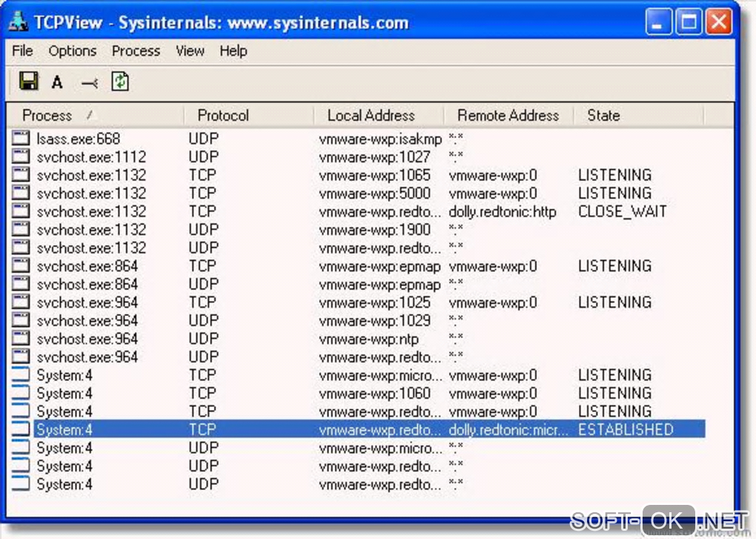
Task: Click the TCPView app icon in title bar
Action: point(19,22)
